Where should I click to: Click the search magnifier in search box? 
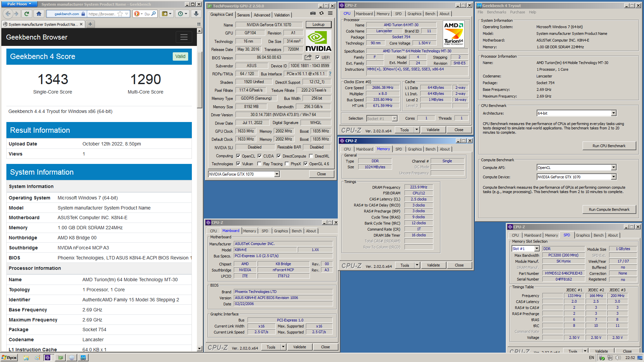click(x=154, y=14)
